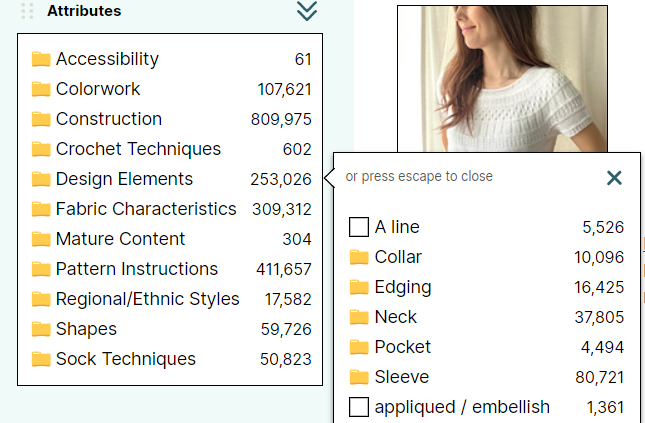Viewport: 645px width, 423px height.
Task: Check the A line checkbox
Action: 359,227
